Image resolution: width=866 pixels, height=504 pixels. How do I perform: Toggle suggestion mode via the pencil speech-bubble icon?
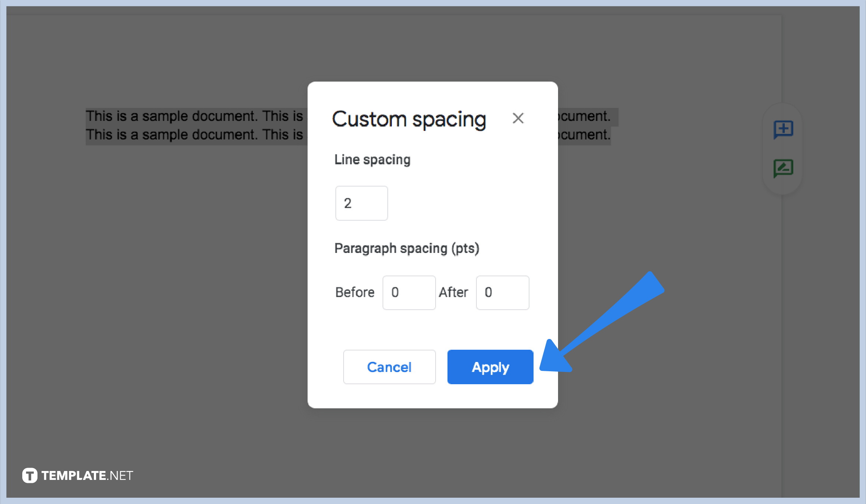click(784, 168)
